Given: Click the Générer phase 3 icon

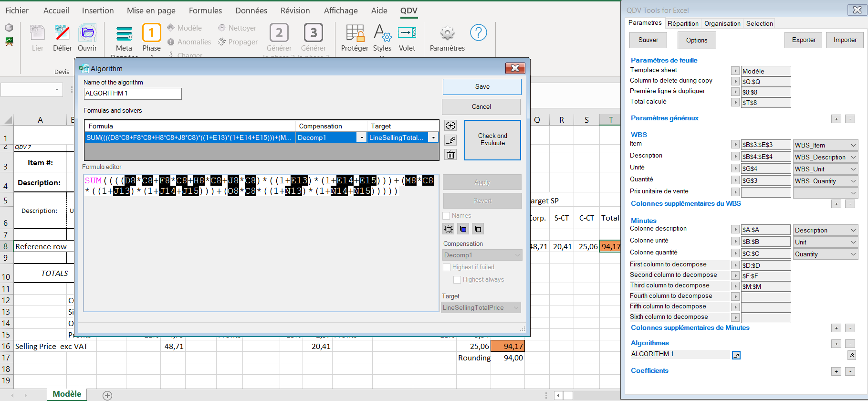Looking at the screenshot, I should [314, 33].
